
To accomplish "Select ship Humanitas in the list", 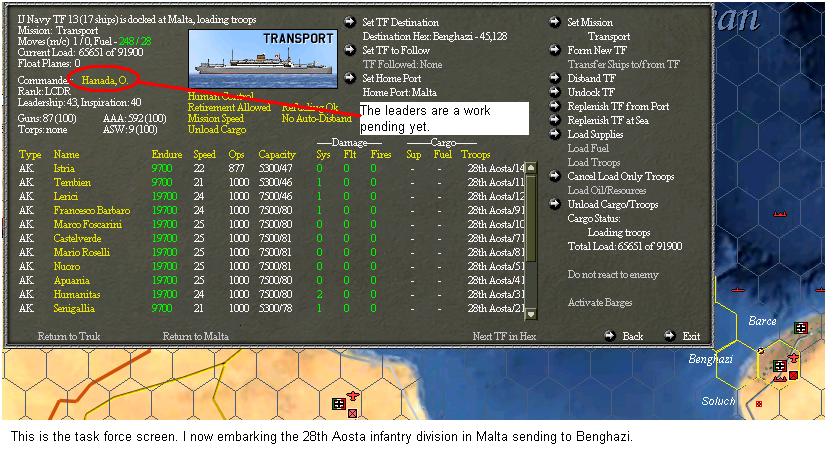I will pos(77,294).
